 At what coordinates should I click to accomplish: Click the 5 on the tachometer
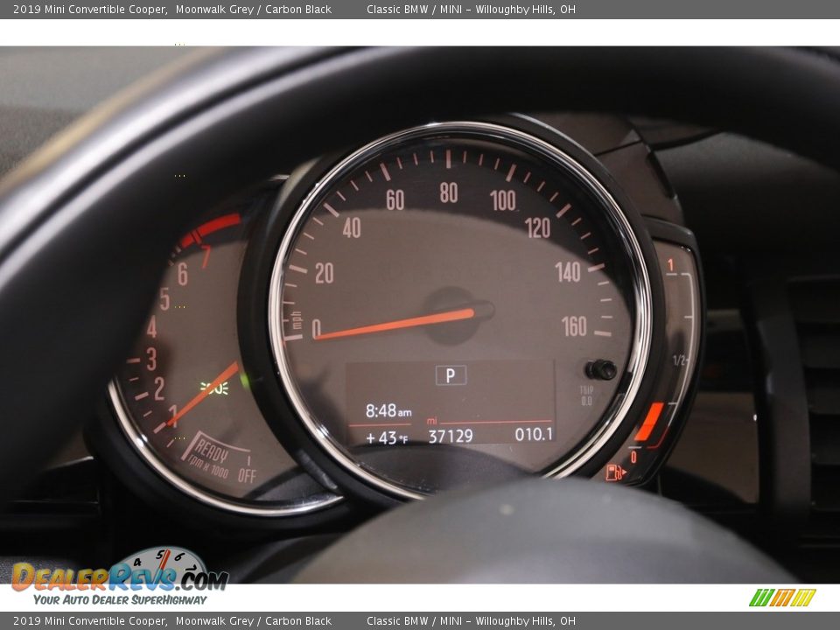[165, 299]
